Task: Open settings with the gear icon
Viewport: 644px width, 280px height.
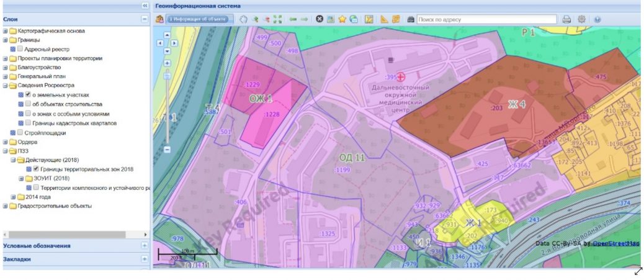Action: (x=582, y=19)
